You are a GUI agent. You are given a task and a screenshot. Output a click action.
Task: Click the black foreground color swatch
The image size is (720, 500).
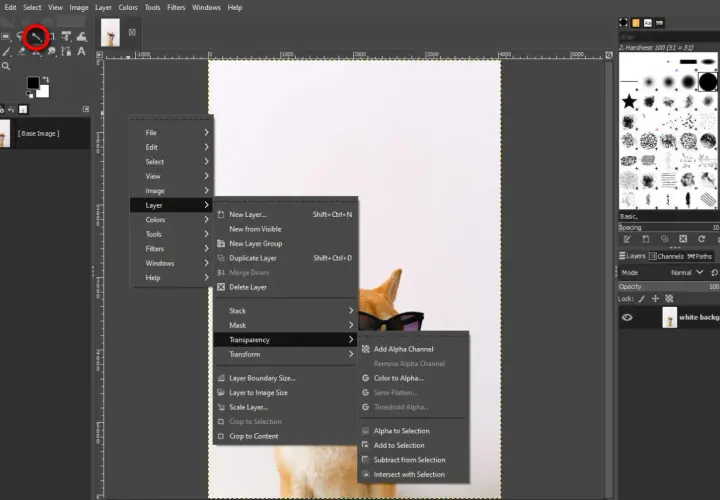[33, 83]
